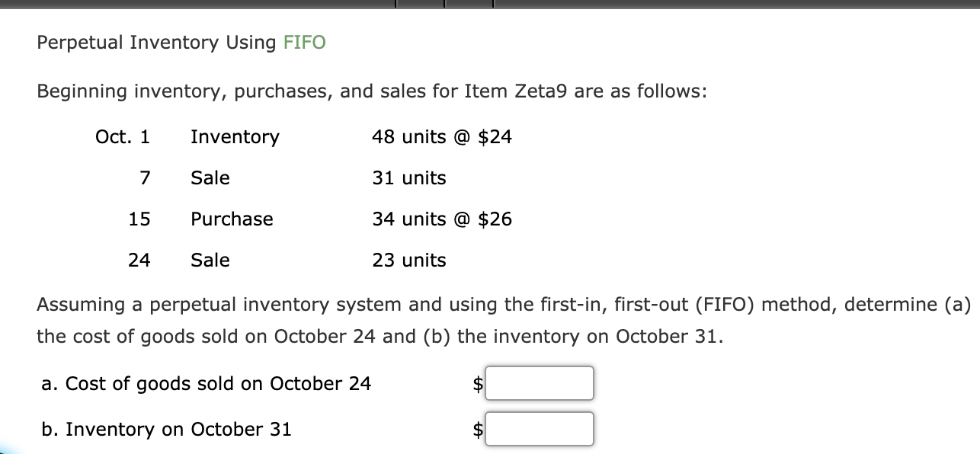Click the answer box for October 31 inventory

coord(540,429)
